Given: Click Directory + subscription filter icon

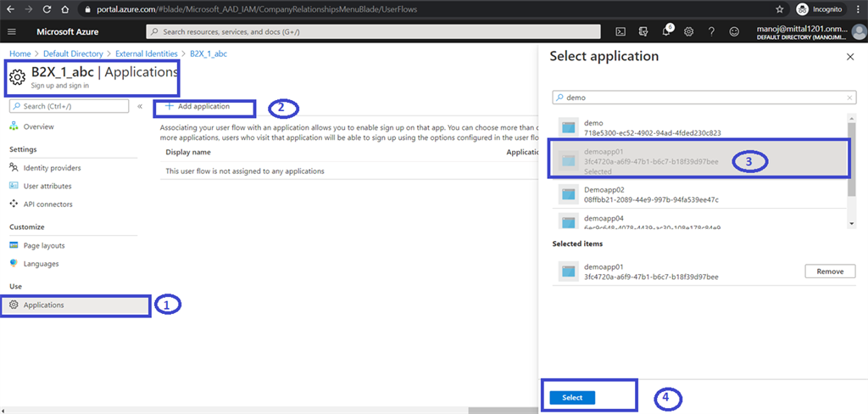Looking at the screenshot, I should (x=643, y=31).
